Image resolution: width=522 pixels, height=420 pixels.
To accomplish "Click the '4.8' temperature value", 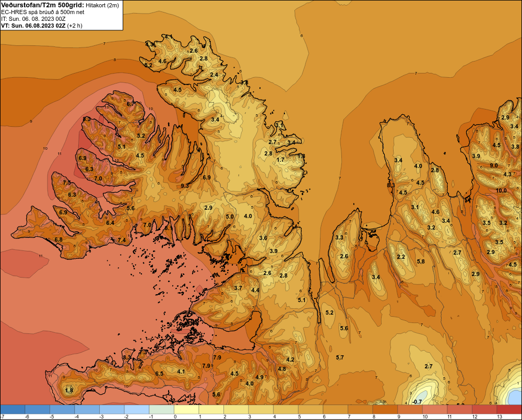I will click(x=282, y=369).
